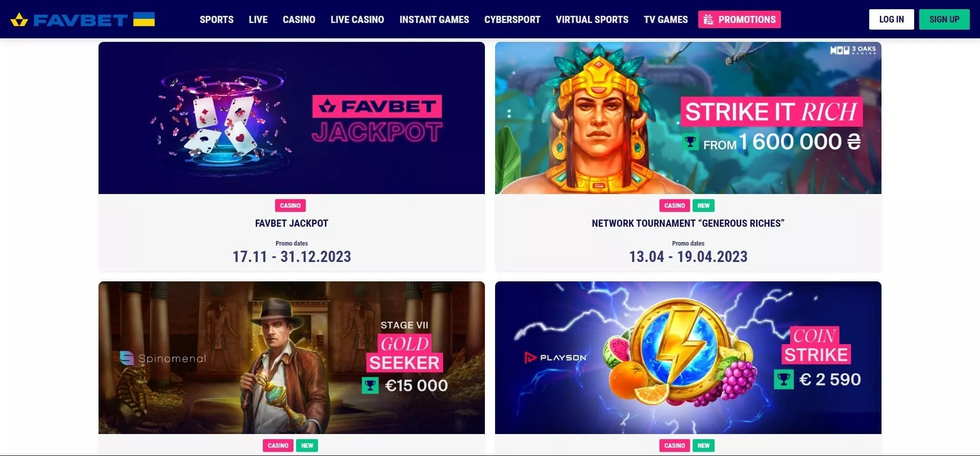Screen dimensions: 980x456
Task: Click the Spinomenal logo on Gold Seeker banner
Action: [163, 358]
